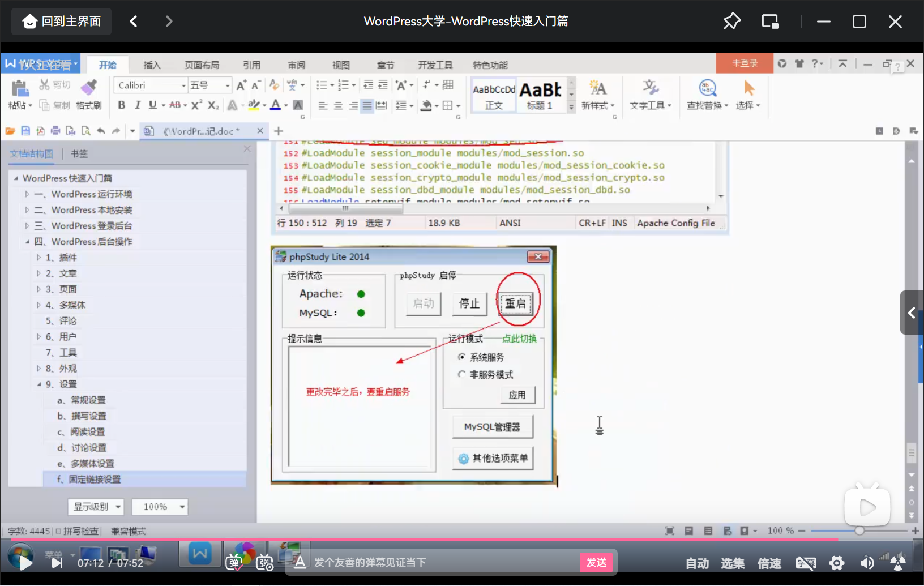Image resolution: width=924 pixels, height=586 pixels.
Task: Click the 停止 button in phpStudy
Action: coord(469,303)
